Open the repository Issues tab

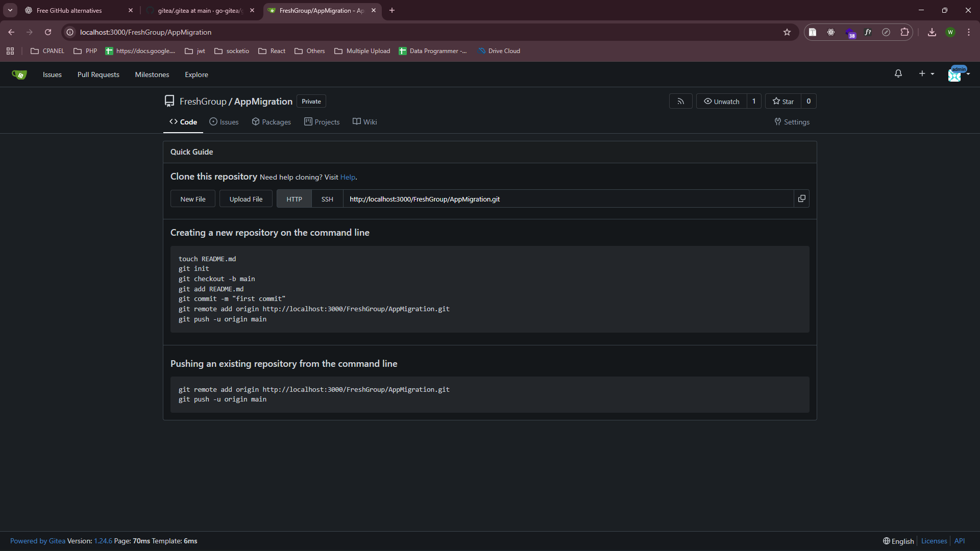[224, 122]
